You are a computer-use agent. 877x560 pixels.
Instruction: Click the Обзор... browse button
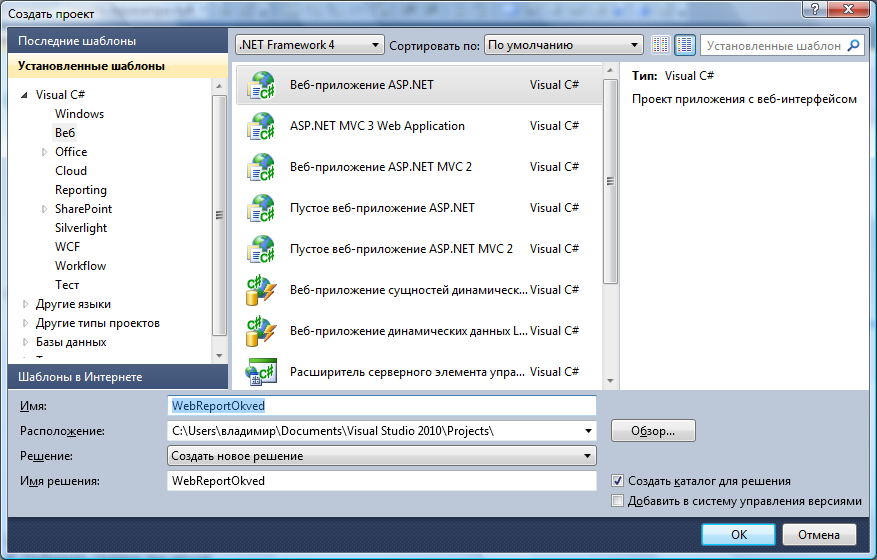653,431
